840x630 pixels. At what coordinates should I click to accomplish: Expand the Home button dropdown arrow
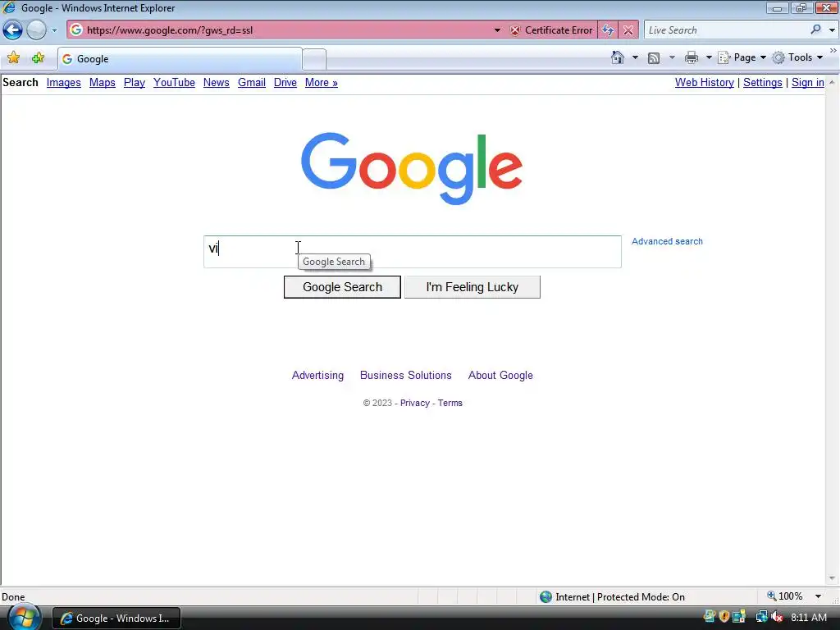pos(635,57)
